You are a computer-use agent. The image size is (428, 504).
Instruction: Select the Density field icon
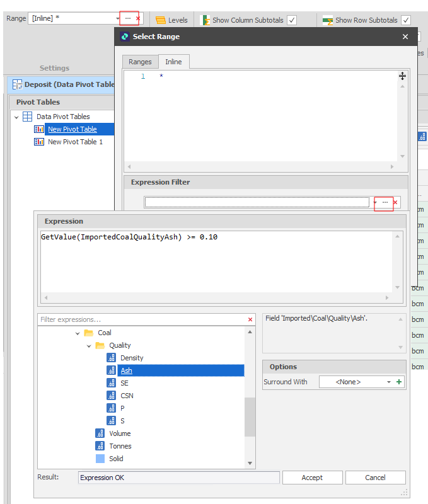pos(112,358)
